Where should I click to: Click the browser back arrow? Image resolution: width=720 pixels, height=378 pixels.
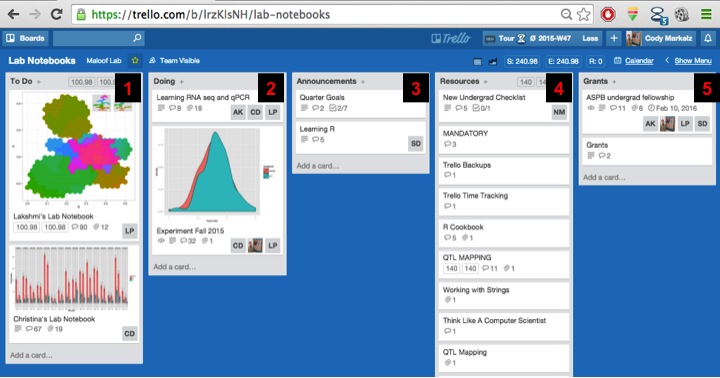pos(13,14)
